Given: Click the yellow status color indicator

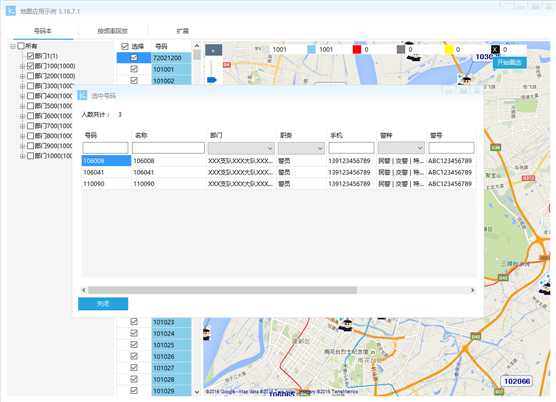Looking at the screenshot, I should 449,49.
